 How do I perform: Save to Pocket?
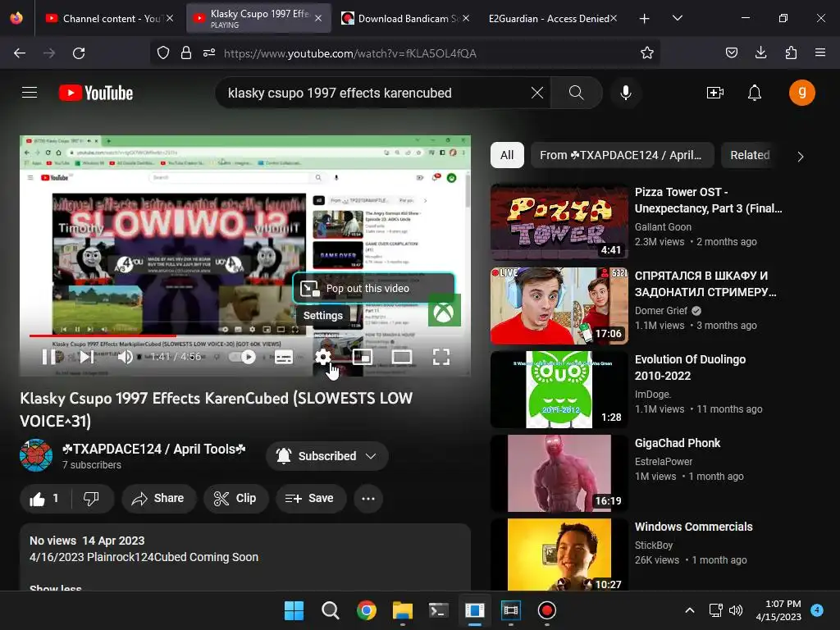coord(731,53)
